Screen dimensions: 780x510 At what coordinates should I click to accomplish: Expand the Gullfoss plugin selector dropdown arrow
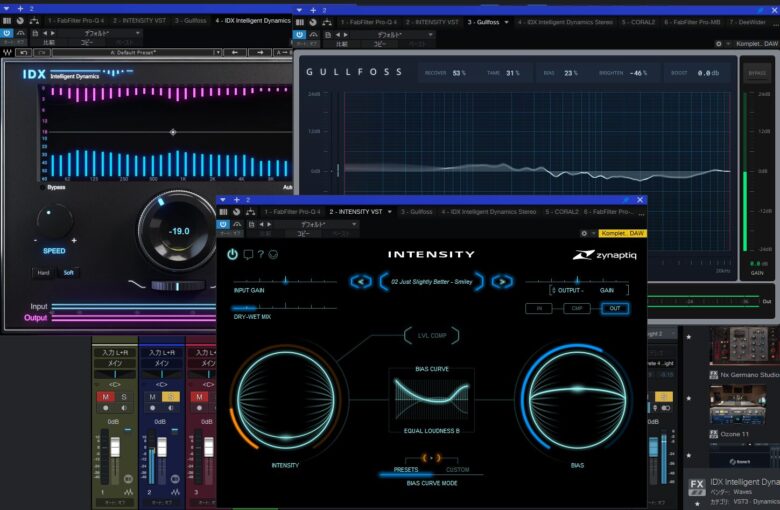click(x=505, y=21)
